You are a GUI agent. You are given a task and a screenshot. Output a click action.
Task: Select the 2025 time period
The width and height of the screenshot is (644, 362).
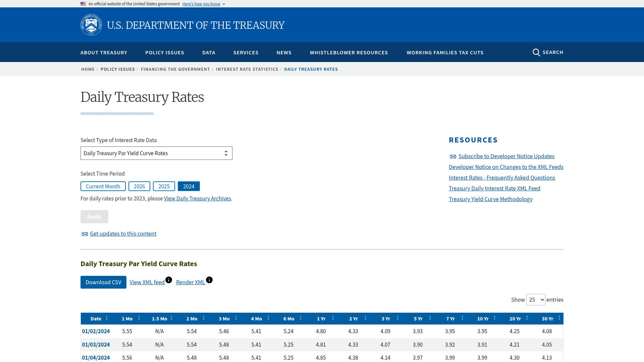(164, 186)
